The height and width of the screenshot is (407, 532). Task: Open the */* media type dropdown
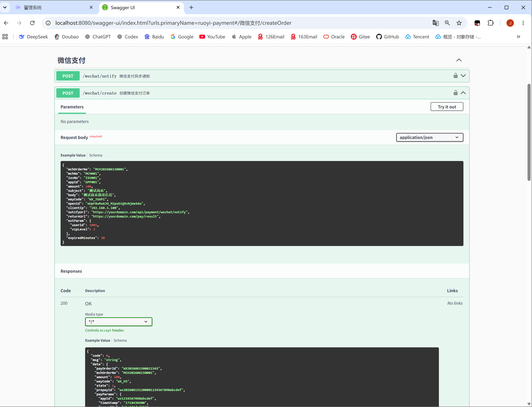[119, 322]
